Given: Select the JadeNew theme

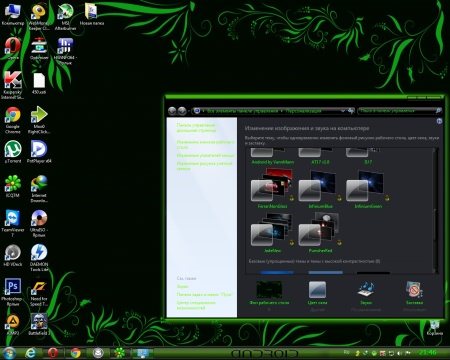Looking at the screenshot, I should (272, 233).
